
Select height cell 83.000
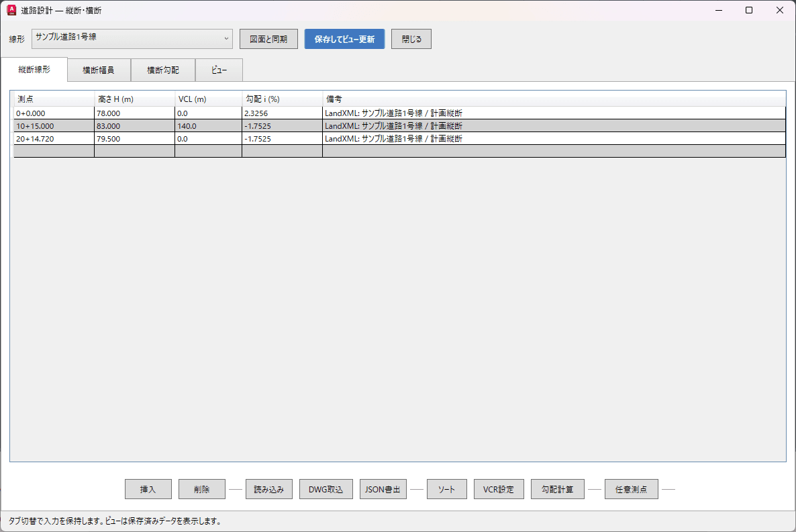pos(134,126)
